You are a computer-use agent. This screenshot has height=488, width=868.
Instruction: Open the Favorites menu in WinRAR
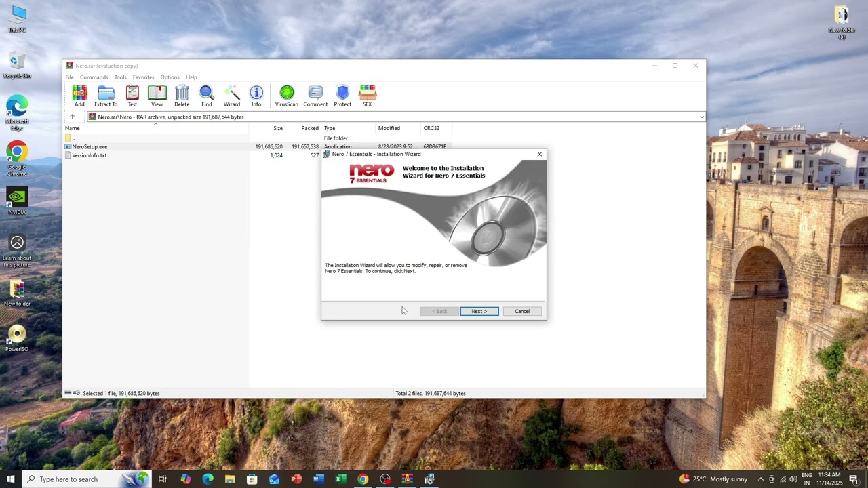coord(143,77)
